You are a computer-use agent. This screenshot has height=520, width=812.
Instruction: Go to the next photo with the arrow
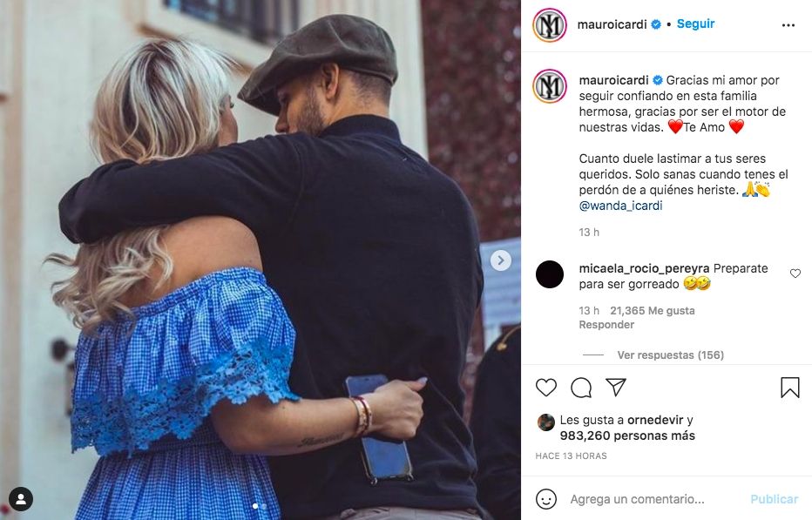pyautogui.click(x=500, y=260)
